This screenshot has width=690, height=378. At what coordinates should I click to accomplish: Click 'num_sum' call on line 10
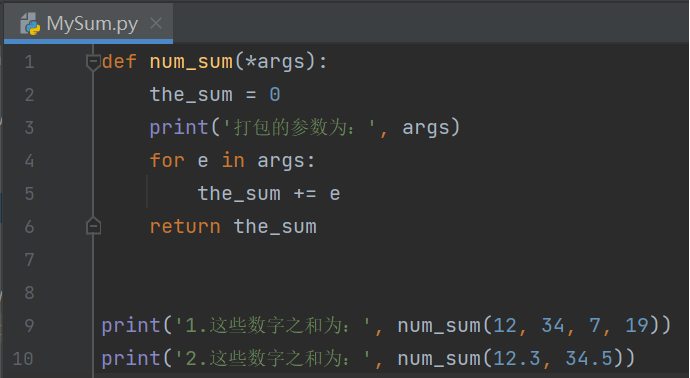pos(439,359)
